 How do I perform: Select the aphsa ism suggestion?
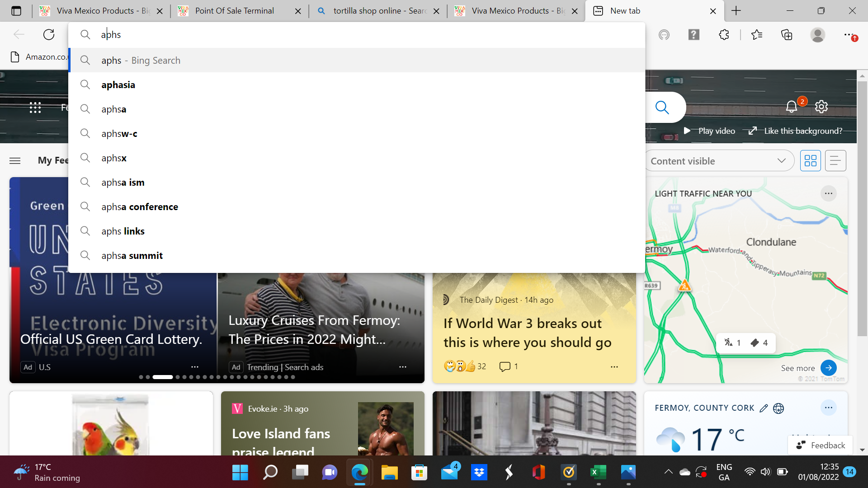tap(357, 182)
